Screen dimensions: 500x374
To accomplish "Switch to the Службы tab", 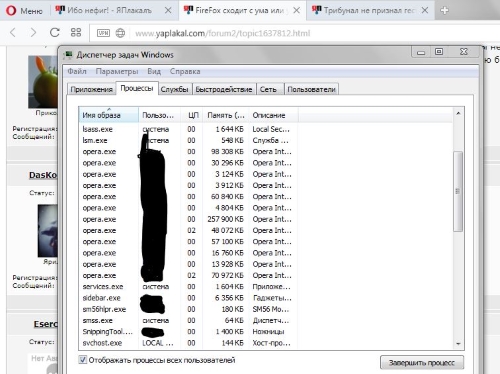I will (174, 89).
